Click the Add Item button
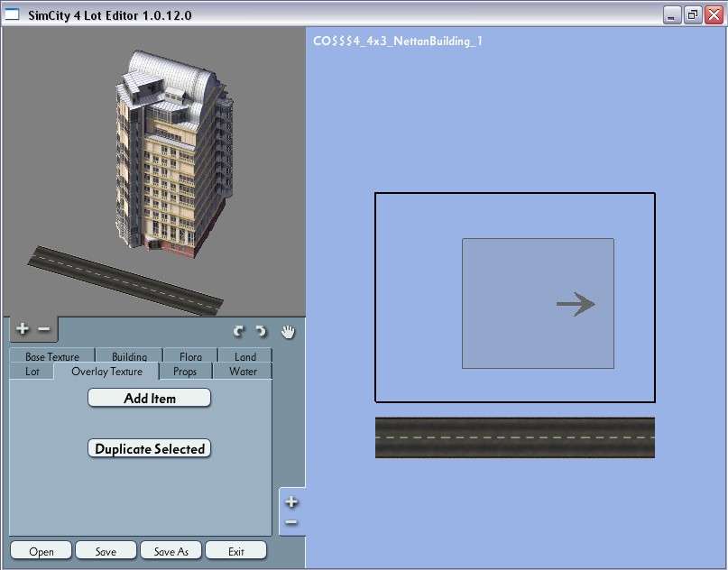 150,399
